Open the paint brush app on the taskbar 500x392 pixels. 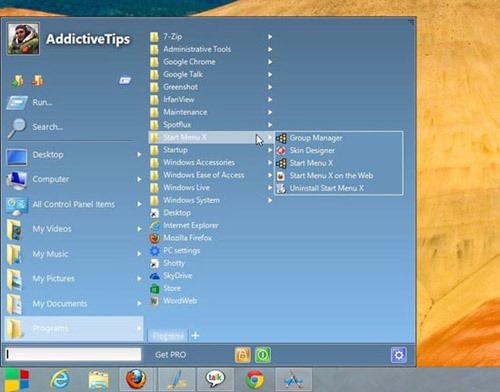pyautogui.click(x=176, y=379)
